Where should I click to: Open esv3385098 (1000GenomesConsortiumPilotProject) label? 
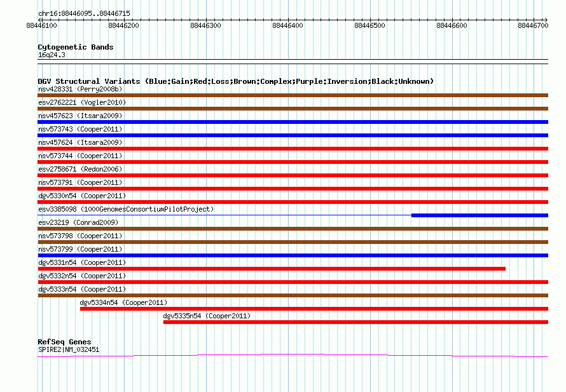pos(126,209)
